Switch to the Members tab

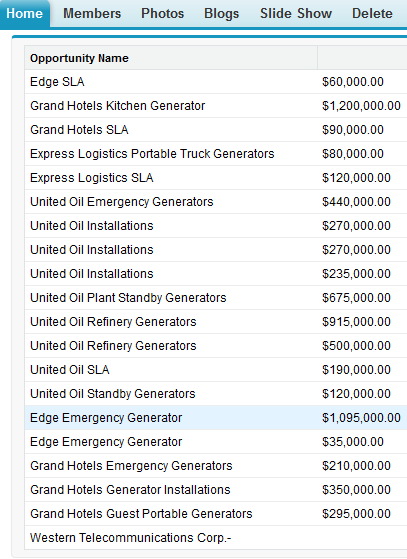[x=92, y=14]
